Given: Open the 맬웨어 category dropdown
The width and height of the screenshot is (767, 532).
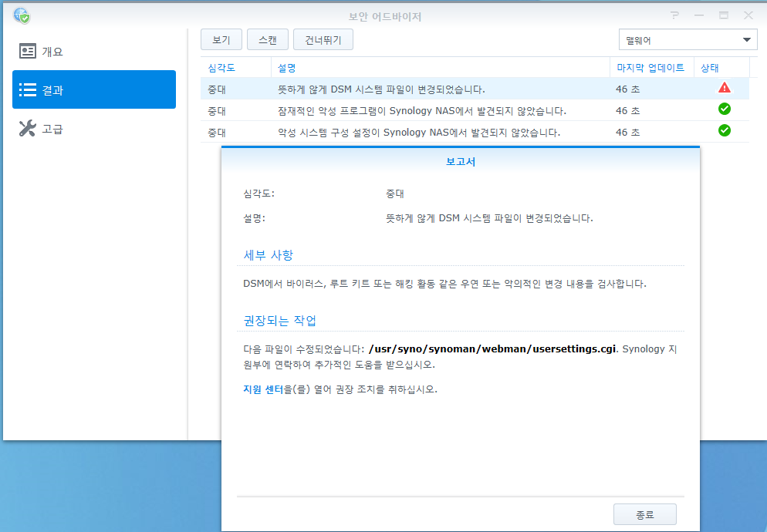Looking at the screenshot, I should pos(688,40).
